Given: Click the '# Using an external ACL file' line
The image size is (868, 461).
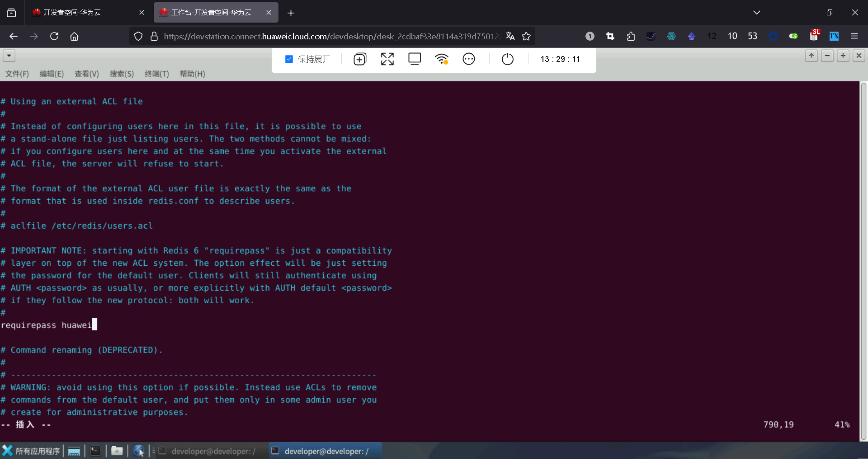Looking at the screenshot, I should coord(72,101).
